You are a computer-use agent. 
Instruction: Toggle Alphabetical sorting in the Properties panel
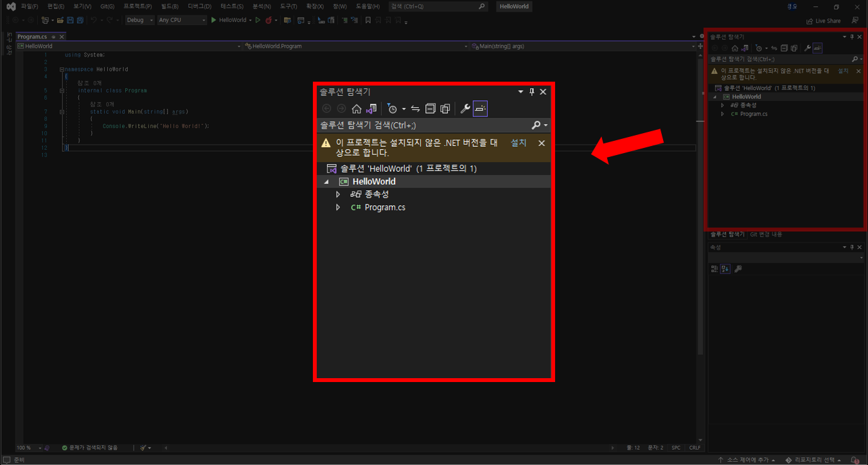click(x=725, y=269)
